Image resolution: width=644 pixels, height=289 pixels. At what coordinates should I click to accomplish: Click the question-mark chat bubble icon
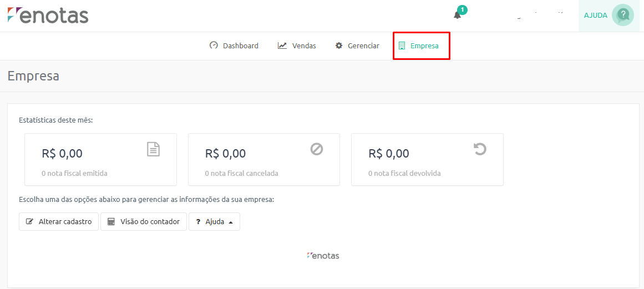(x=623, y=15)
